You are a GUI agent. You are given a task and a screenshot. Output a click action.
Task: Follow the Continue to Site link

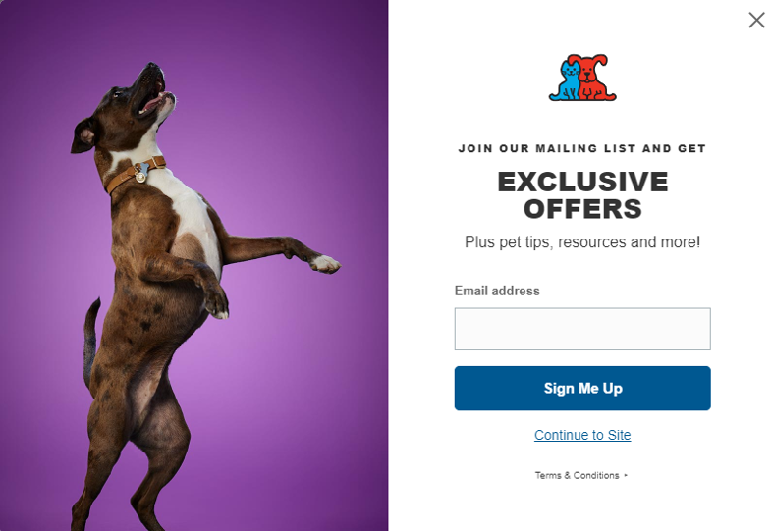point(582,435)
